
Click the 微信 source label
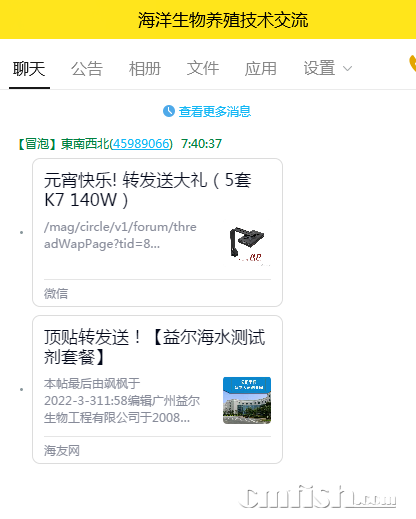(56, 294)
